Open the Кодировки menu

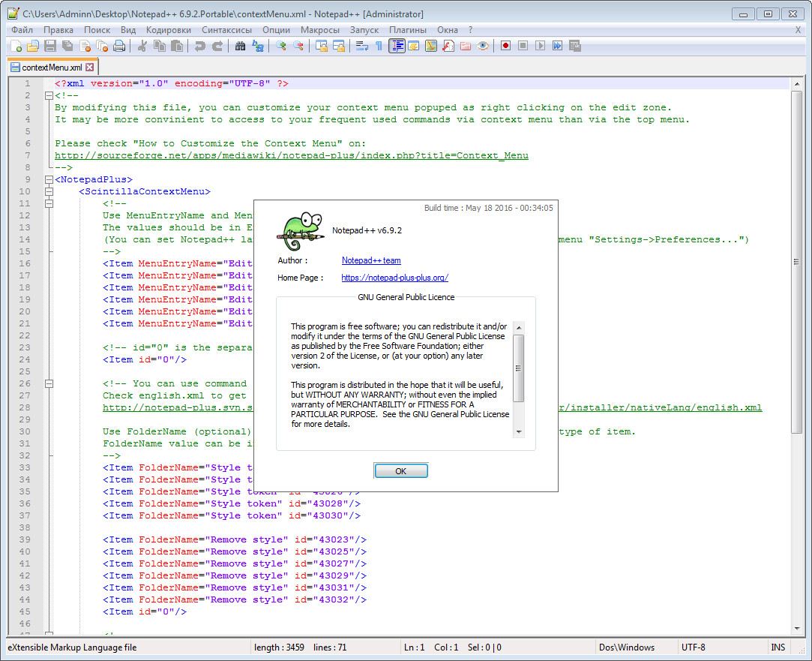click(x=169, y=30)
